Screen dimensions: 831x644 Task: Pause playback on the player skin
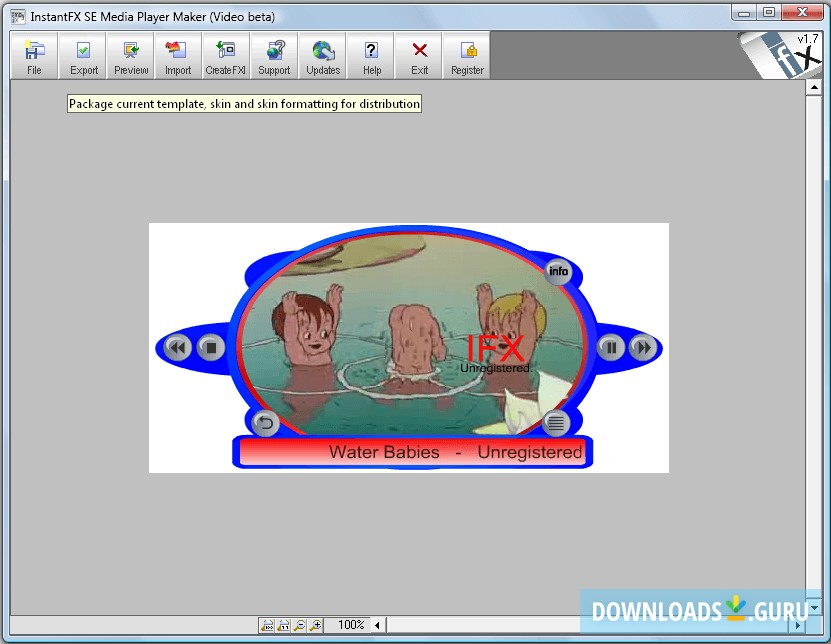click(611, 348)
